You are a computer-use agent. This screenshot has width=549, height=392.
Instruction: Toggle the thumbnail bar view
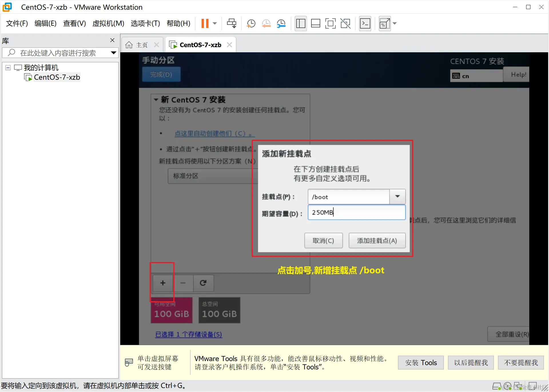point(316,23)
